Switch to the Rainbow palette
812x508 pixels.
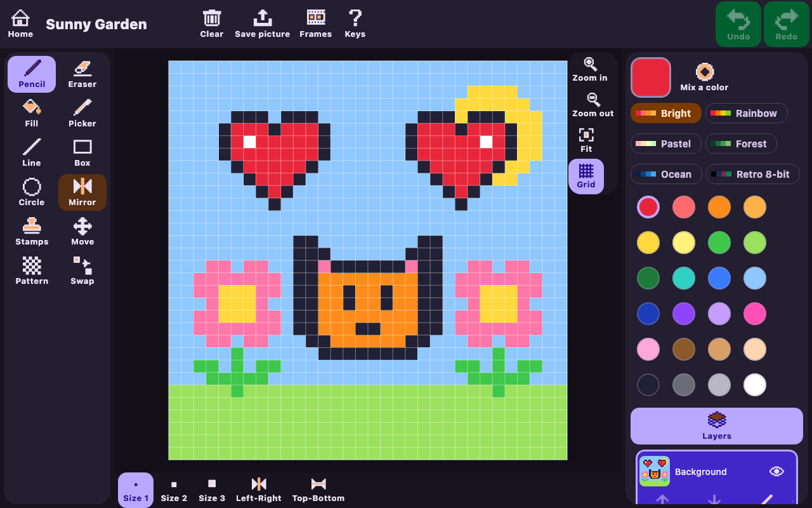tap(747, 113)
